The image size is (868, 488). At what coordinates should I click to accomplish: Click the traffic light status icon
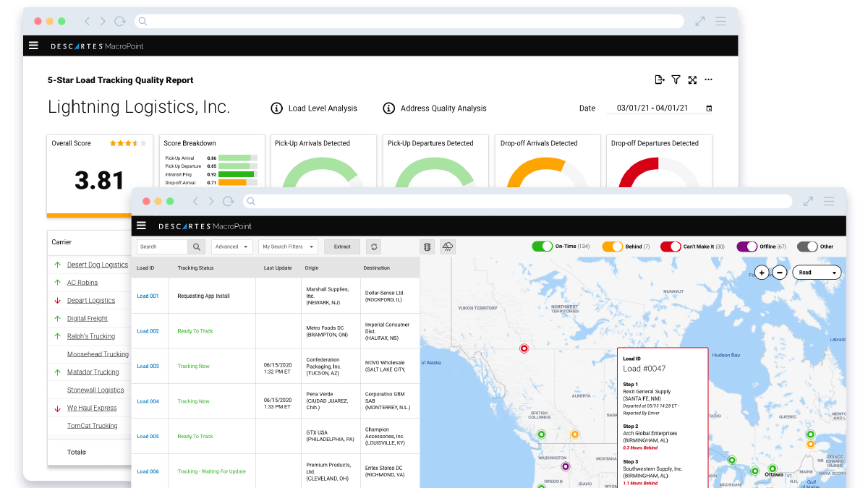pyautogui.click(x=427, y=247)
